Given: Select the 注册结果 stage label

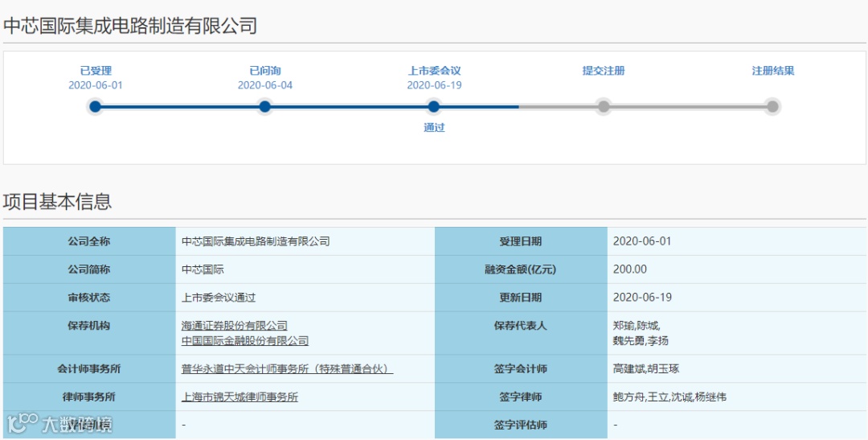Looking at the screenshot, I should click(773, 71).
